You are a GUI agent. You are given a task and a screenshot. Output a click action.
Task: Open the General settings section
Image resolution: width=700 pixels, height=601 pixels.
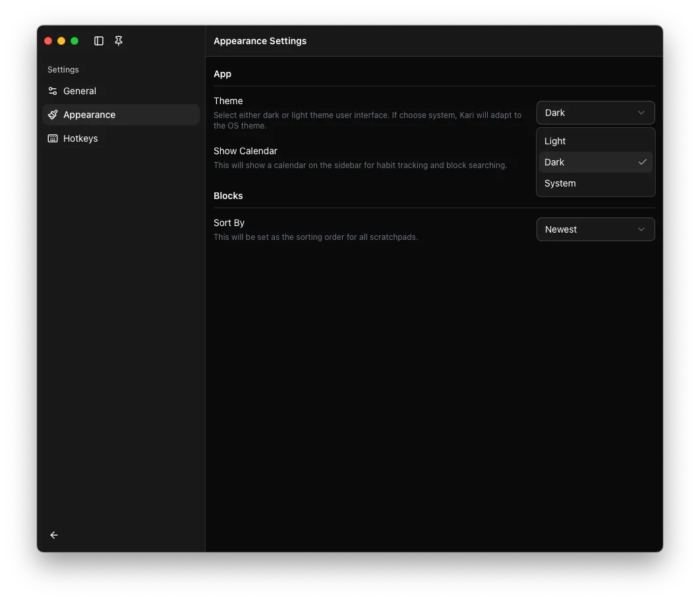tap(80, 91)
